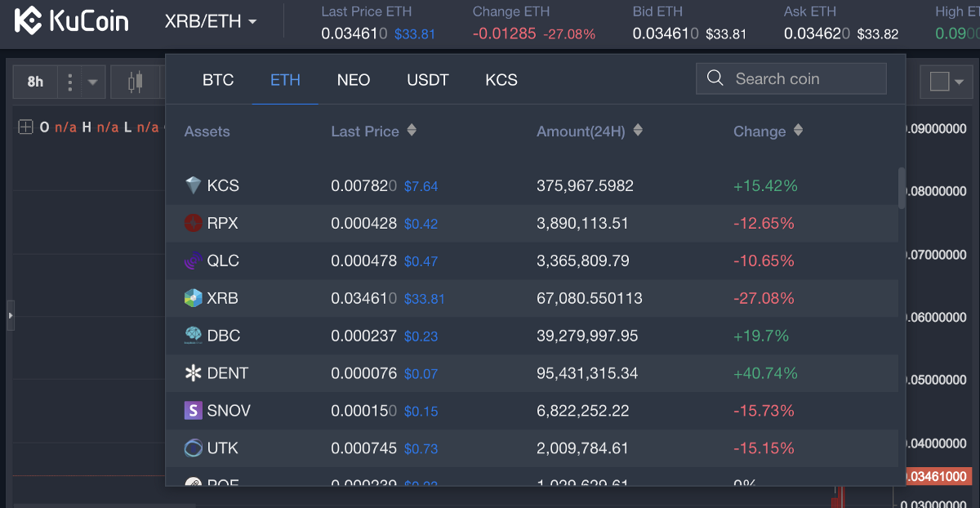This screenshot has height=508, width=980.
Task: Click the SNOV purple coin icon
Action: point(193,411)
